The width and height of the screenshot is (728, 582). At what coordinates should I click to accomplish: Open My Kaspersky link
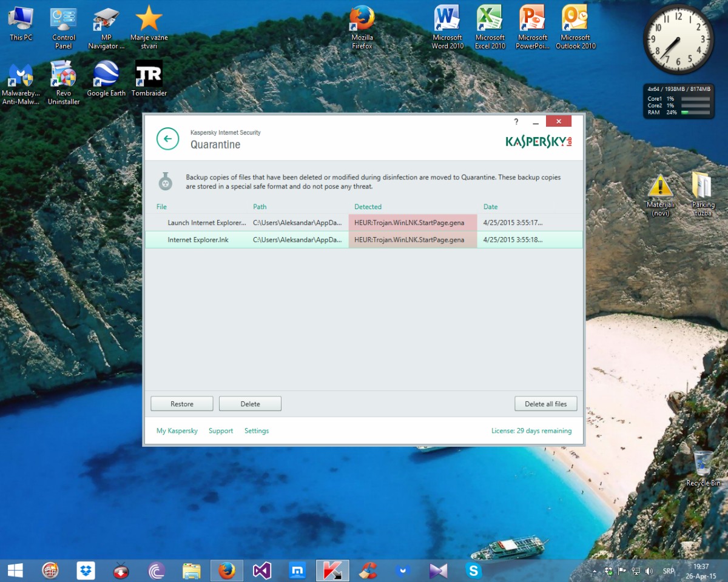coord(177,431)
